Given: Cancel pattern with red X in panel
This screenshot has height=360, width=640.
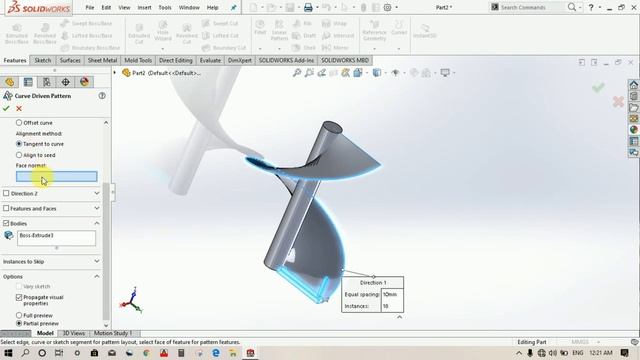Looking at the screenshot, I should 19,108.
